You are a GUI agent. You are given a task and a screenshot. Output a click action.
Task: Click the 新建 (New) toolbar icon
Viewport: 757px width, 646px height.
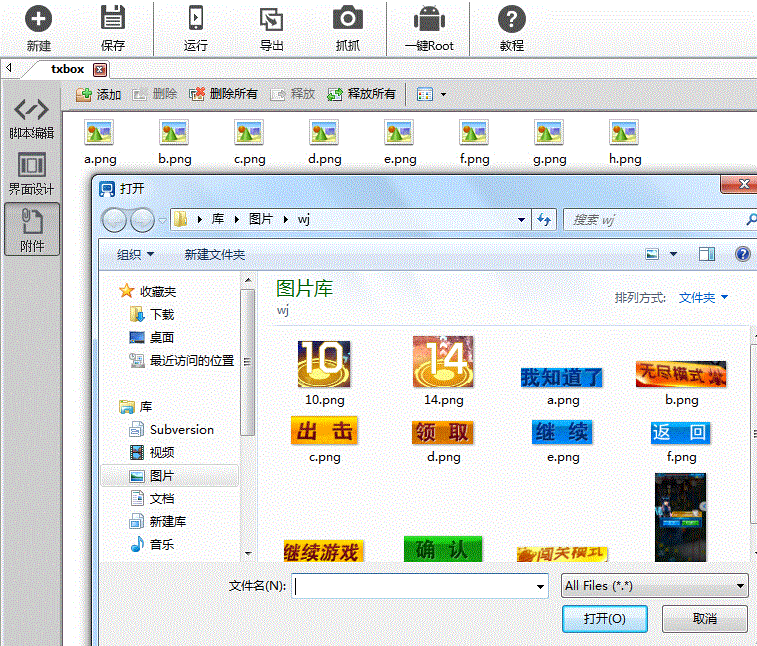point(38,28)
